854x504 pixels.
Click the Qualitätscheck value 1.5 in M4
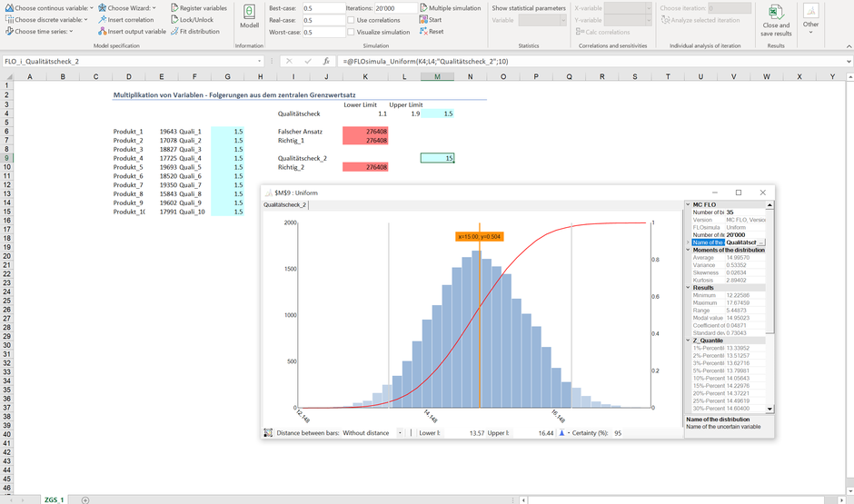(437, 114)
